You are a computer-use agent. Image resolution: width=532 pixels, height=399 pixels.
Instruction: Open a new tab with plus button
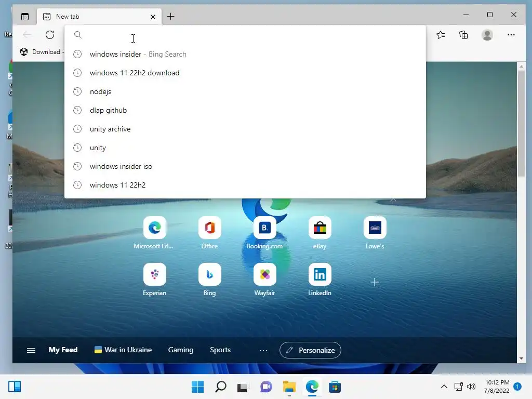(x=170, y=16)
